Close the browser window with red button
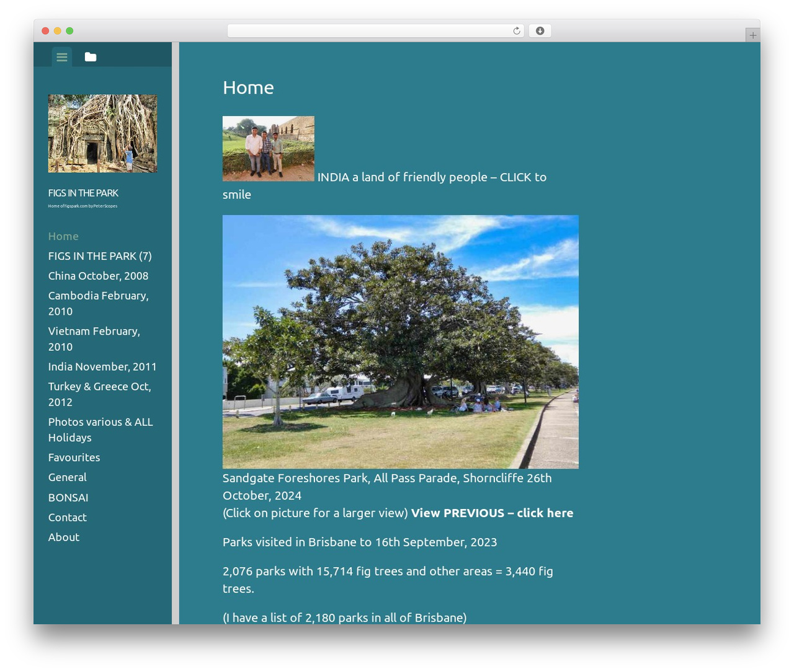This screenshot has width=794, height=672. pyautogui.click(x=45, y=31)
